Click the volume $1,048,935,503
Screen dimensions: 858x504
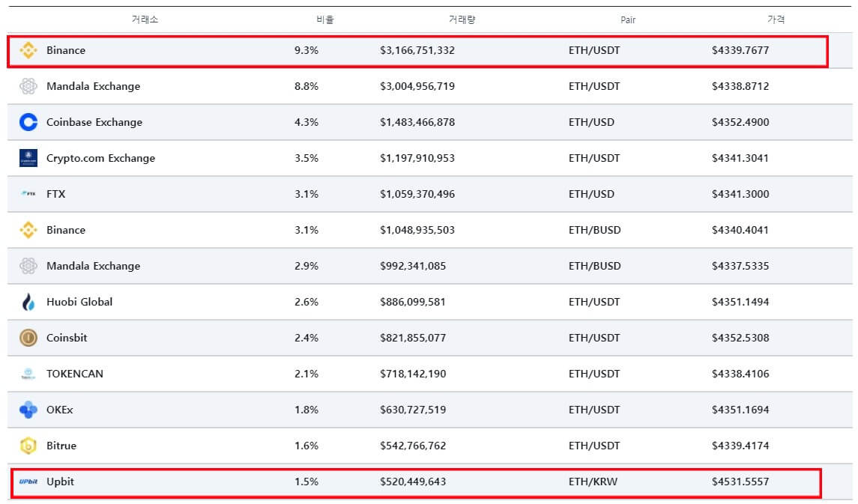click(417, 230)
